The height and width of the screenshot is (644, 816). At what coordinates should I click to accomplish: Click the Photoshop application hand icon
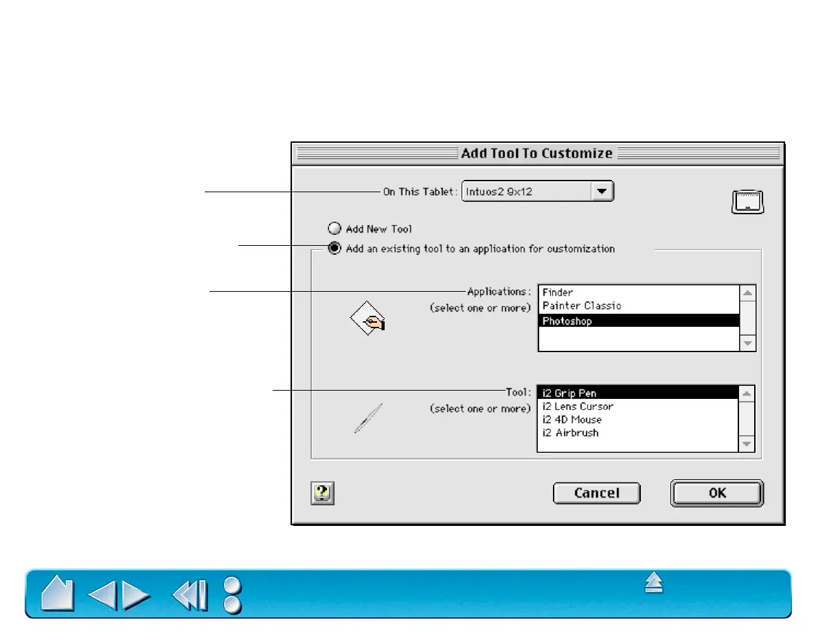[368, 319]
